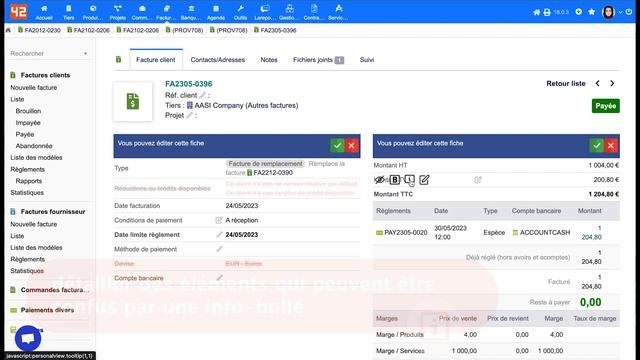Image resolution: width=640 pixels, height=360 pixels.
Task: Click the orange 42 logo
Action: (x=18, y=11)
